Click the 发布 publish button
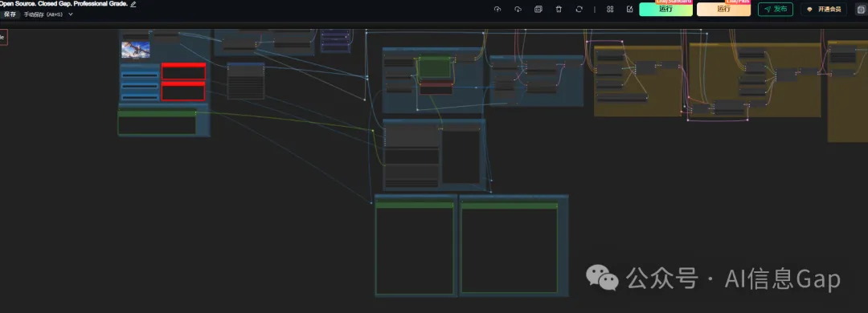The image size is (868, 313). 775,10
